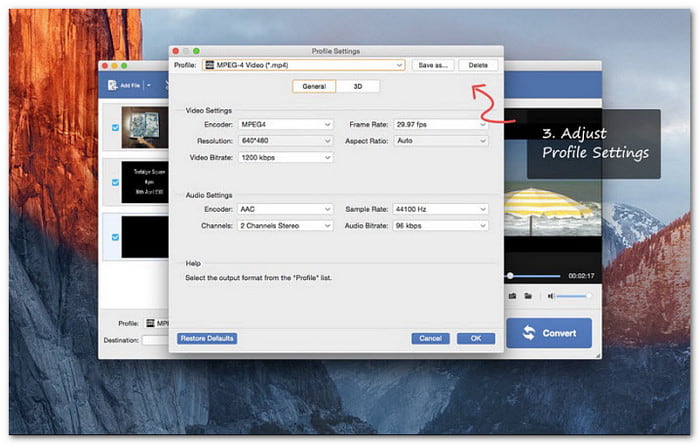
Task: Select the first video thumbnail in the list
Action: click(145, 127)
